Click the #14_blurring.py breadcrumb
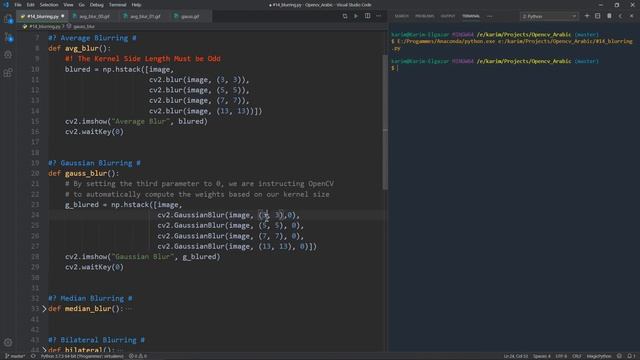The image size is (640, 360). pos(44,26)
